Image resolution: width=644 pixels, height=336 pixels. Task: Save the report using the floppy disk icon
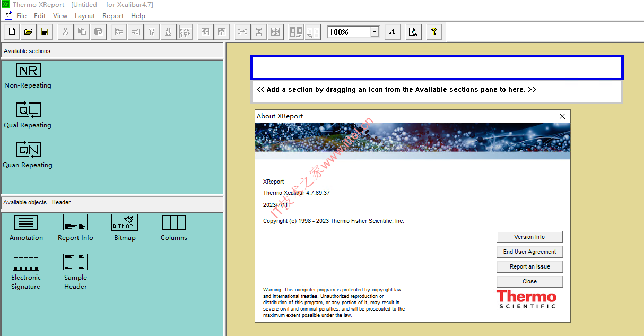[45, 32]
